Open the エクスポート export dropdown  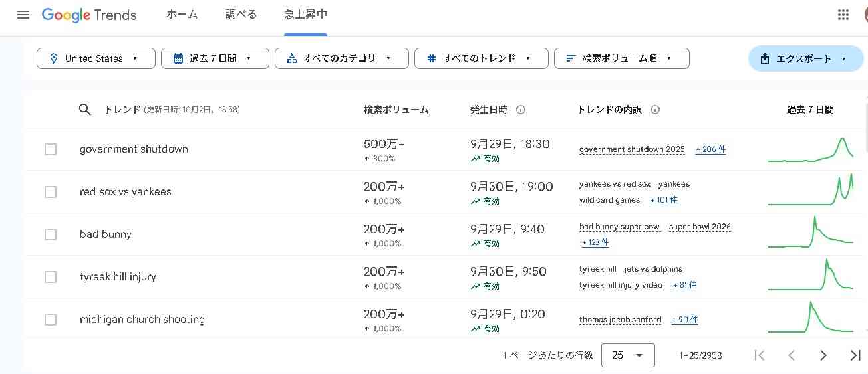coord(806,58)
